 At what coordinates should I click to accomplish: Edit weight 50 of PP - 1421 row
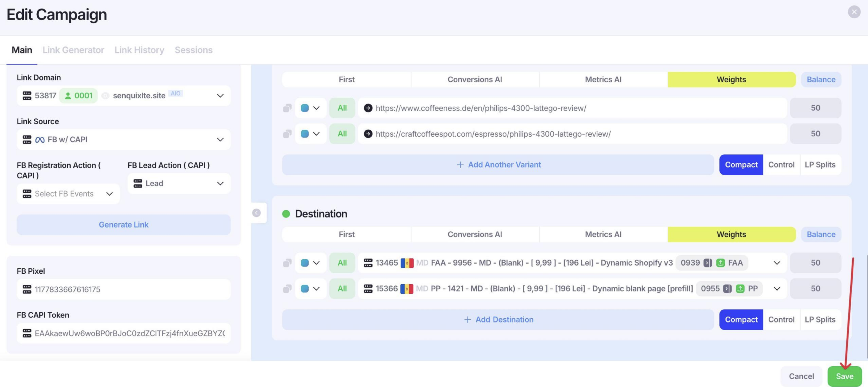pyautogui.click(x=815, y=289)
